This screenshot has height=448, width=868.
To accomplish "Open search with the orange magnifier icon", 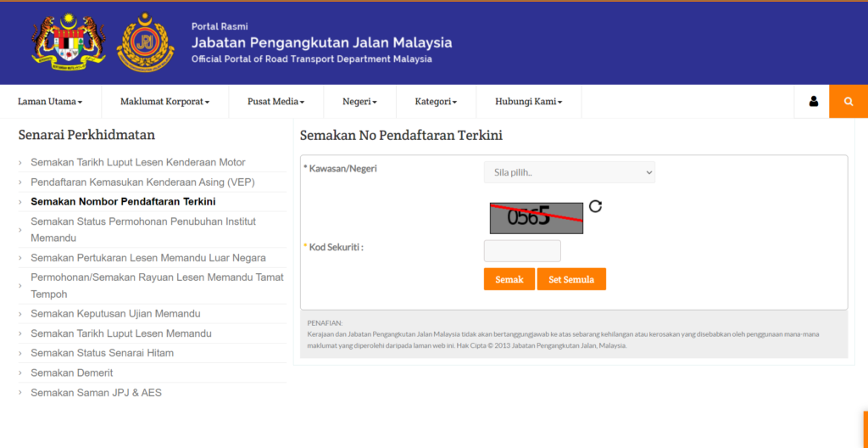I will pos(849,102).
